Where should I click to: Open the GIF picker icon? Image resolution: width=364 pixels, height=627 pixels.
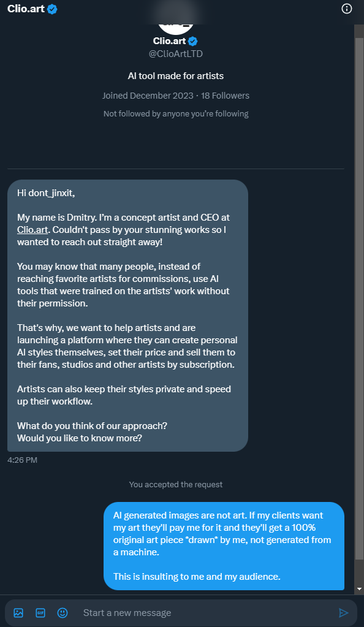click(x=40, y=613)
